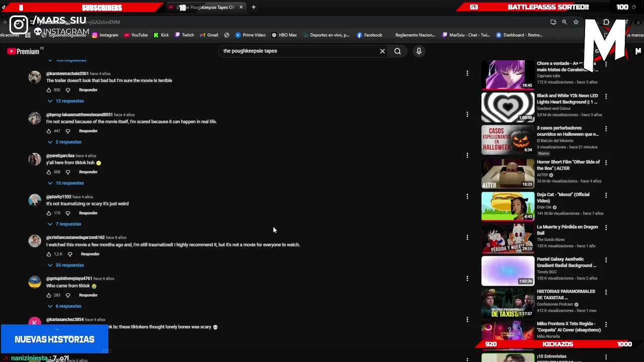644x362 pixels.
Task: Click the magnifying glass search button
Action: point(397,51)
